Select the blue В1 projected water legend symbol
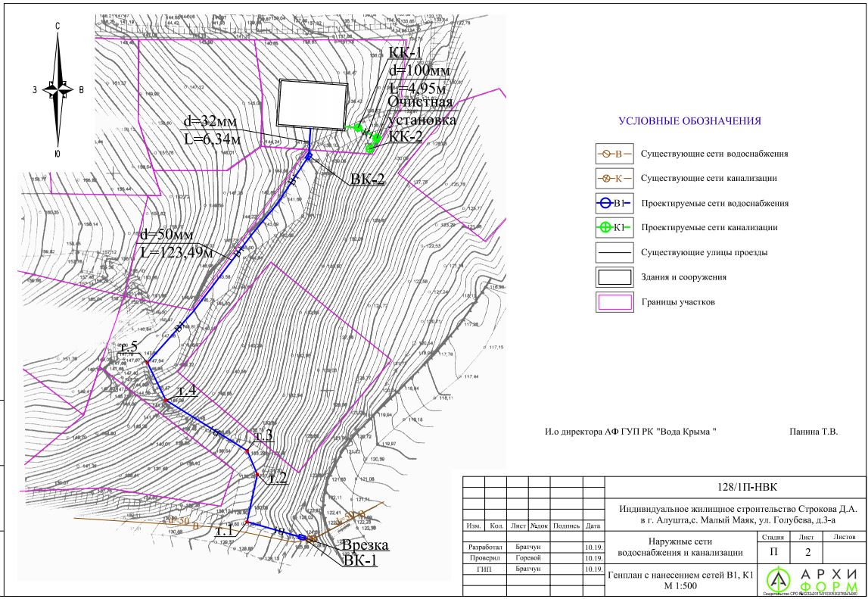The height and width of the screenshot is (599, 868). pyautogui.click(x=614, y=203)
